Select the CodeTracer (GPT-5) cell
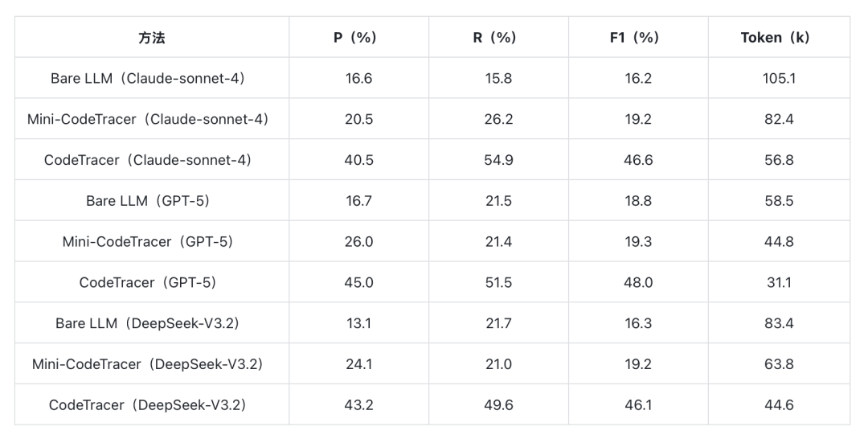Viewport: 868px width, 443px height. [151, 283]
